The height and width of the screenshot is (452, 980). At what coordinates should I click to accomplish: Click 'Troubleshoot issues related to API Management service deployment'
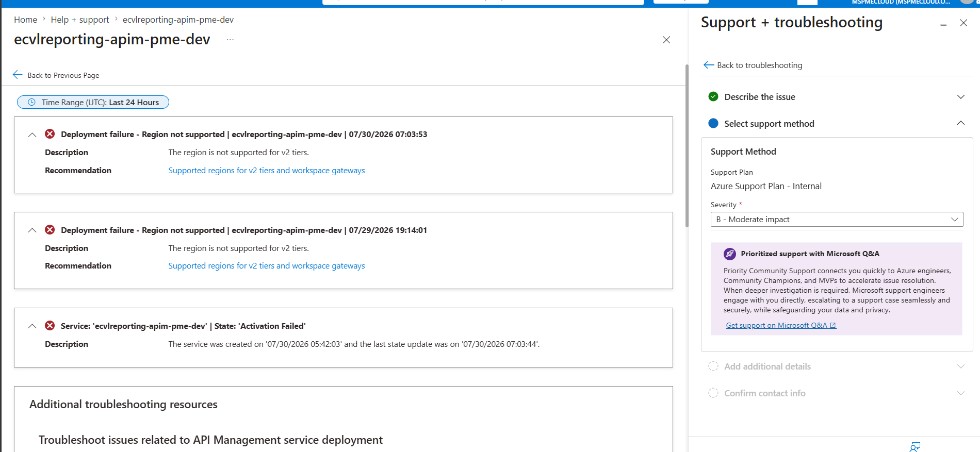pos(210,440)
